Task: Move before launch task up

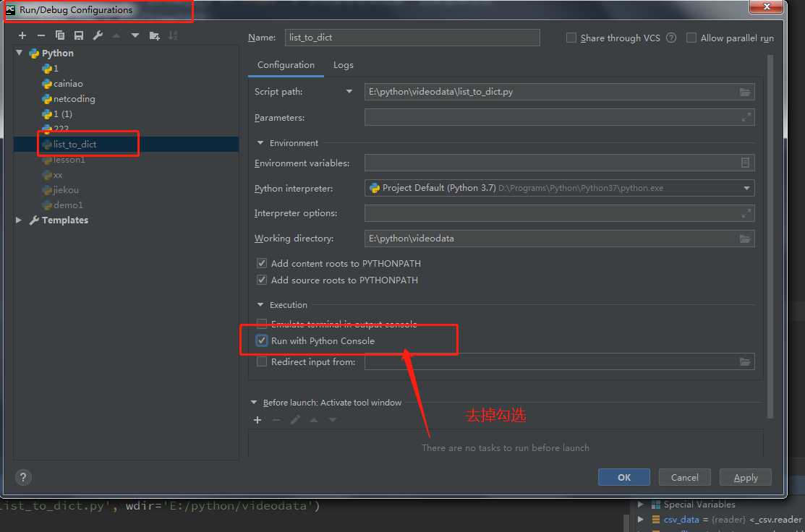Action: point(314,420)
